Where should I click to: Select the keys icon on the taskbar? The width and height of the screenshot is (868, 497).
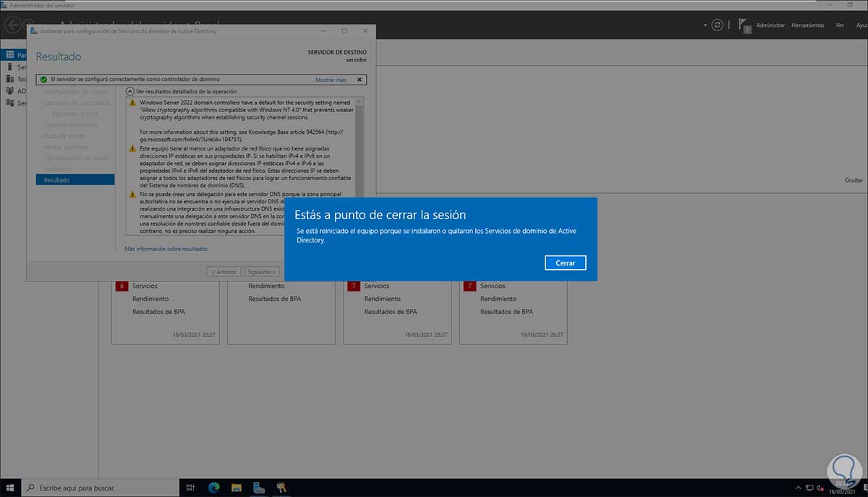(281, 487)
